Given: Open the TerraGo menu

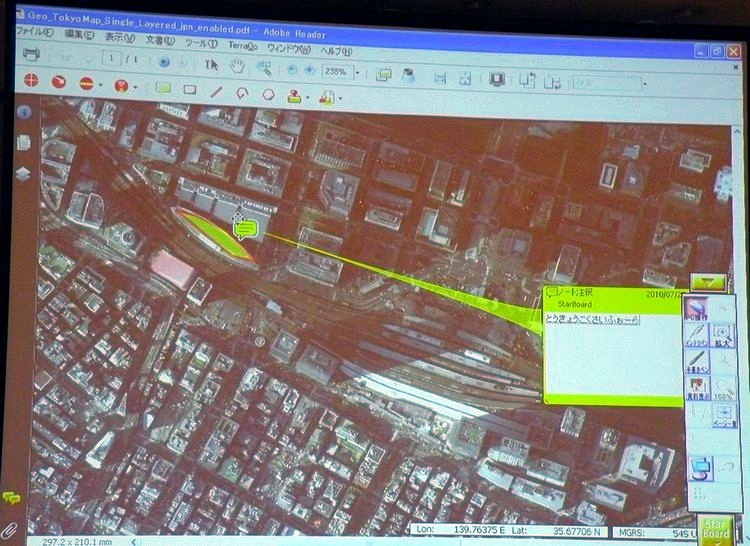Looking at the screenshot, I should tap(243, 46).
